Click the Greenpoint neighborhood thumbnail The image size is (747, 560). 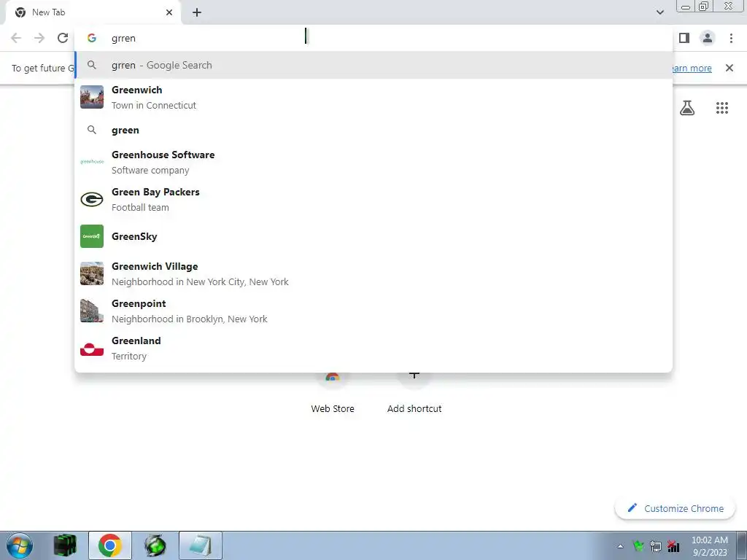point(92,311)
